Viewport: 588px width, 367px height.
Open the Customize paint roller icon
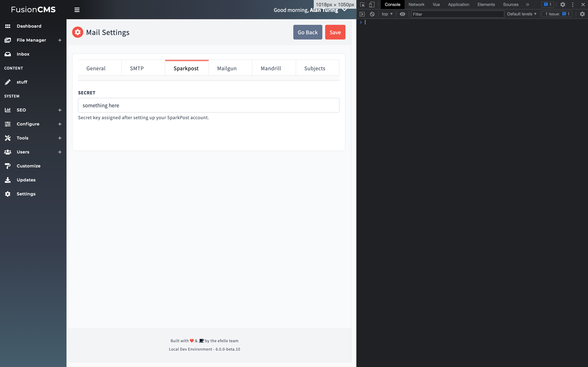pyautogui.click(x=8, y=166)
